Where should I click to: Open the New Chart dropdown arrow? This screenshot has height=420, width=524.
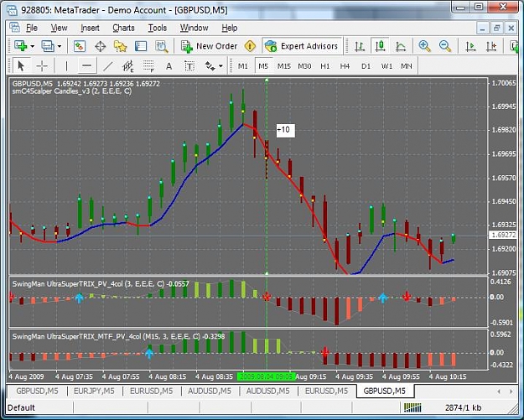[33, 46]
